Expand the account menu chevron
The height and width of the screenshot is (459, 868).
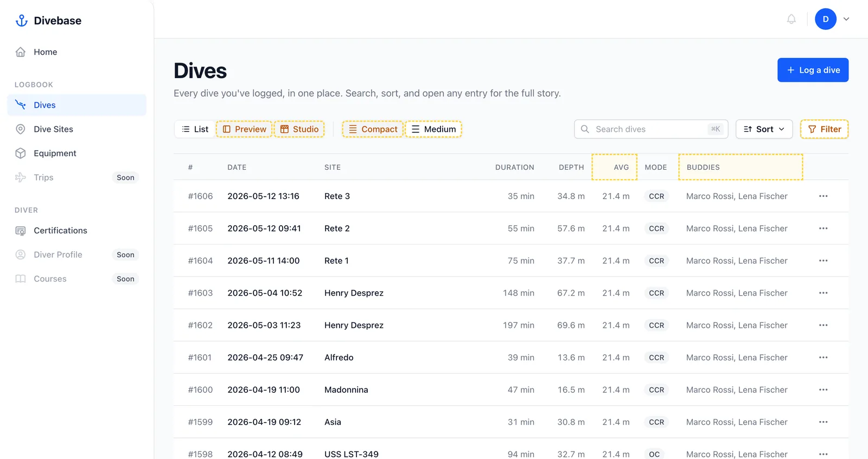click(846, 19)
